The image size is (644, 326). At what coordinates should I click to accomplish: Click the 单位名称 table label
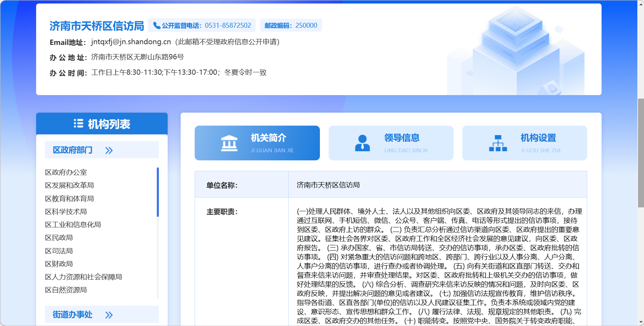click(x=222, y=185)
